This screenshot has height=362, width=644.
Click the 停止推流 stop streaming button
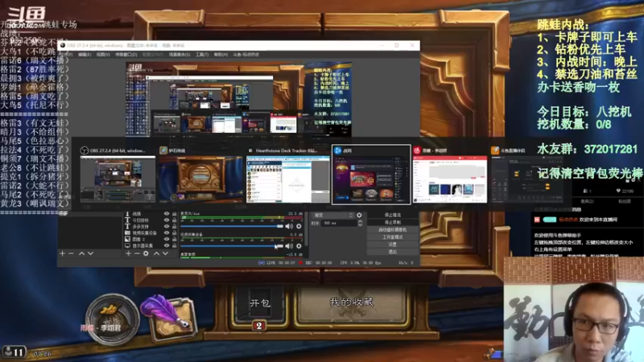tap(393, 215)
